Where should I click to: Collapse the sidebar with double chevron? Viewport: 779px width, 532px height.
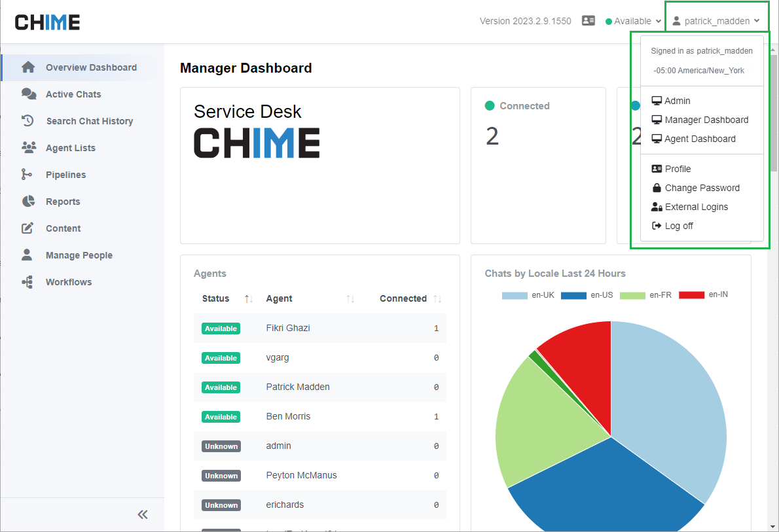click(x=143, y=514)
